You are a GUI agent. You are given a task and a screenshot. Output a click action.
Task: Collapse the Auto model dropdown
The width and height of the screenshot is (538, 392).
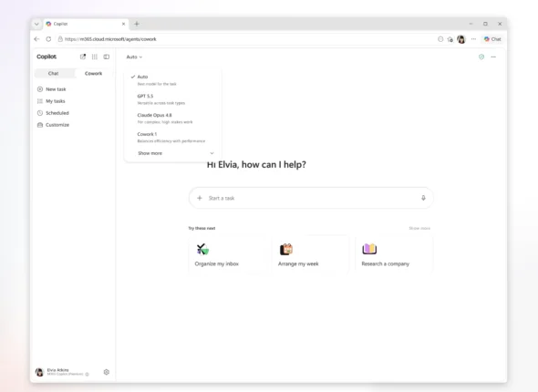click(x=134, y=57)
